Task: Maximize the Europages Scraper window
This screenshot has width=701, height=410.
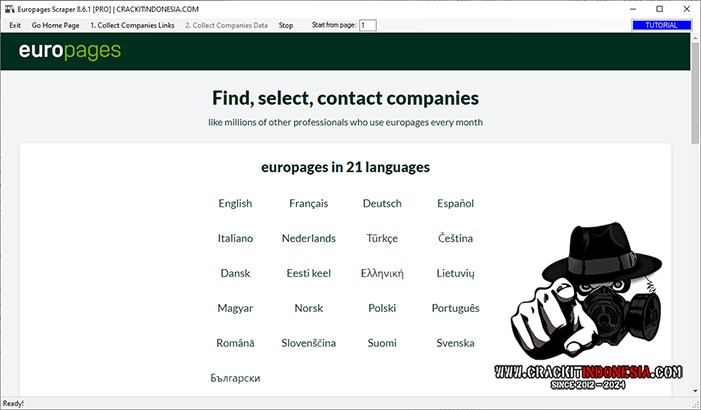Action: coord(659,8)
